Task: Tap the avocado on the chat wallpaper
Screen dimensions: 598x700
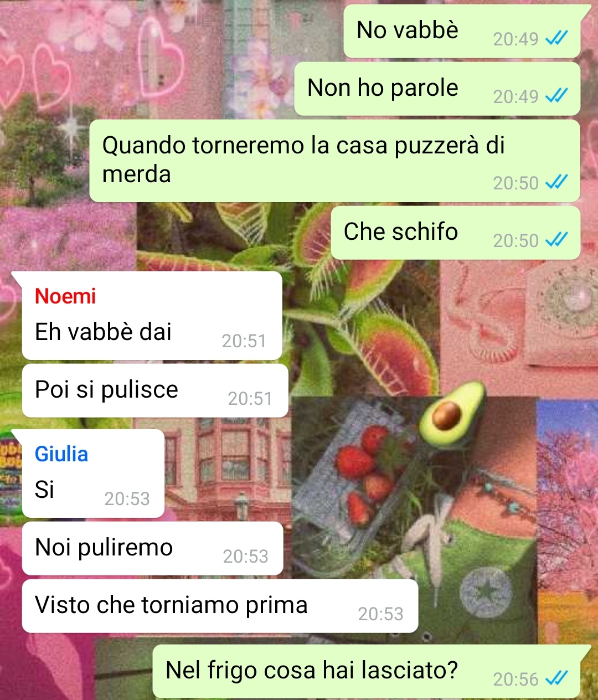Action: tap(451, 414)
